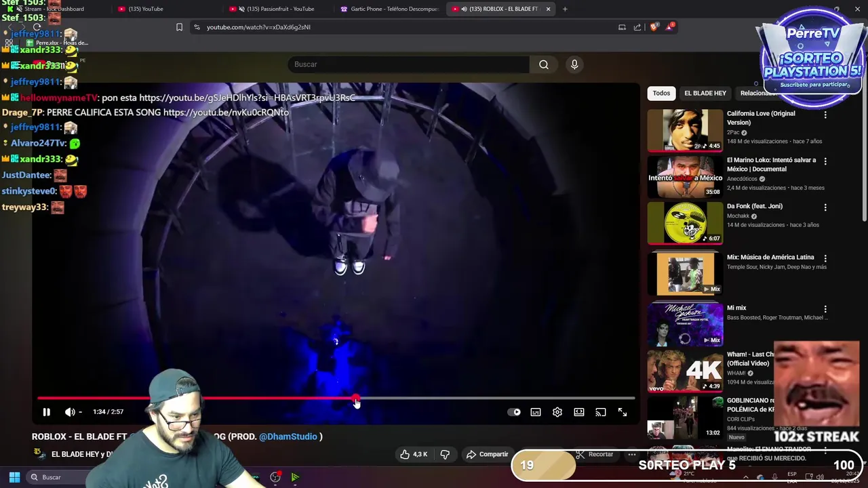Switch to the Stream - Kick Dashboard tab
The width and height of the screenshot is (868, 488).
pyautogui.click(x=54, y=9)
